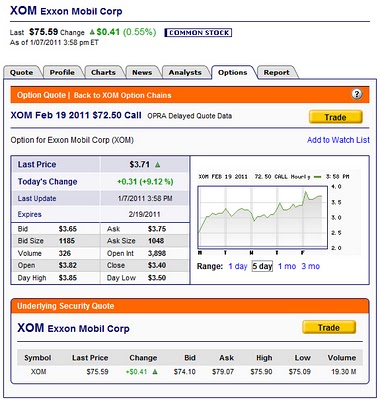This screenshot has width=380, height=400.
Task: Go to the Charts tab
Action: tap(103, 72)
